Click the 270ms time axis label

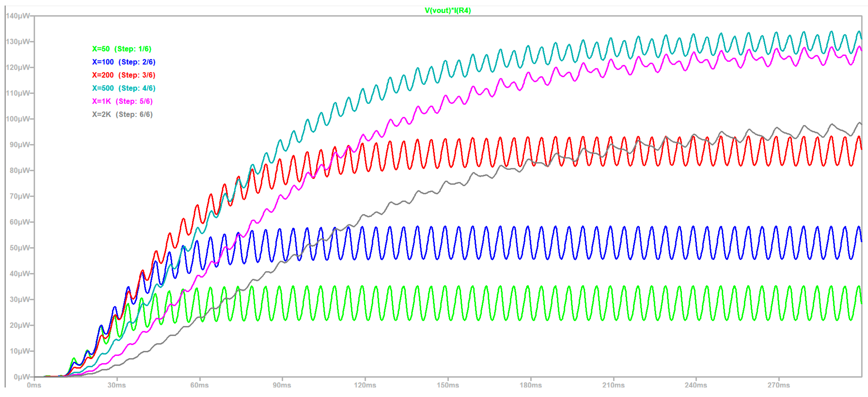(779, 385)
